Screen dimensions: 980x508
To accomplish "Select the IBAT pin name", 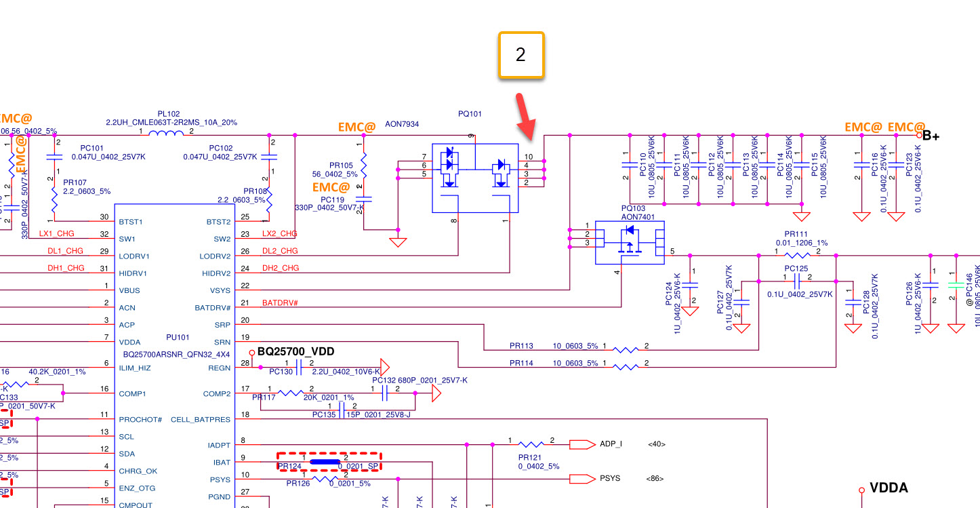I will click(x=222, y=463).
